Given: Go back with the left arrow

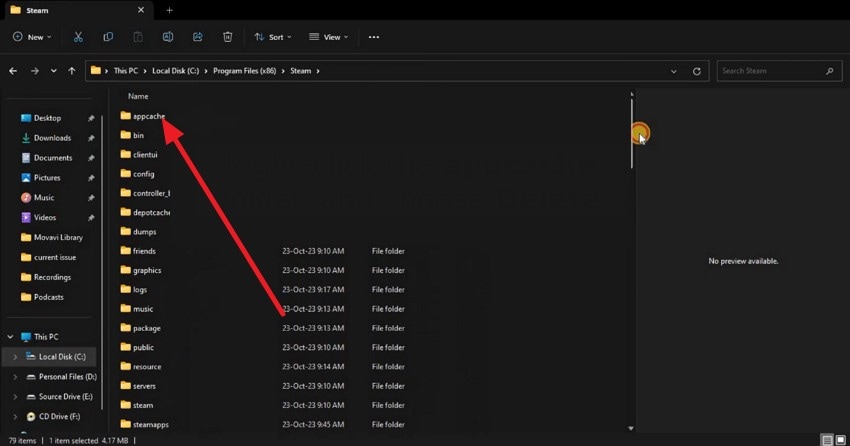Looking at the screenshot, I should (13, 71).
